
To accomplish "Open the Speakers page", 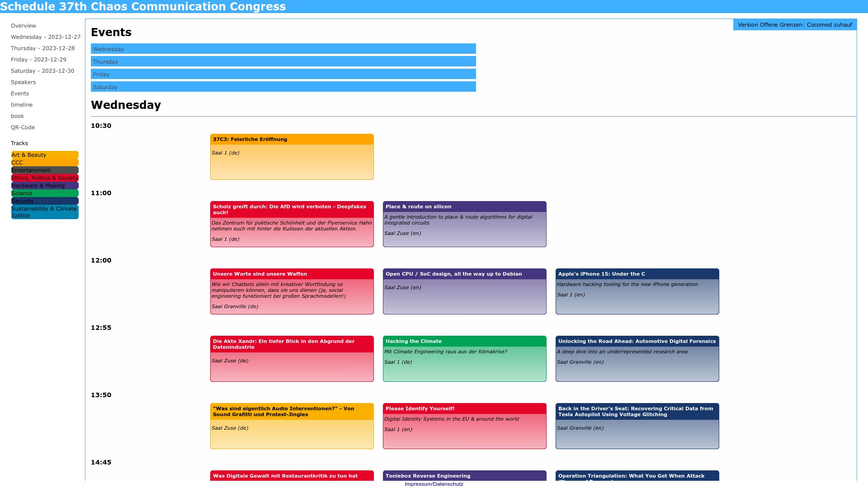I will click(x=24, y=82).
